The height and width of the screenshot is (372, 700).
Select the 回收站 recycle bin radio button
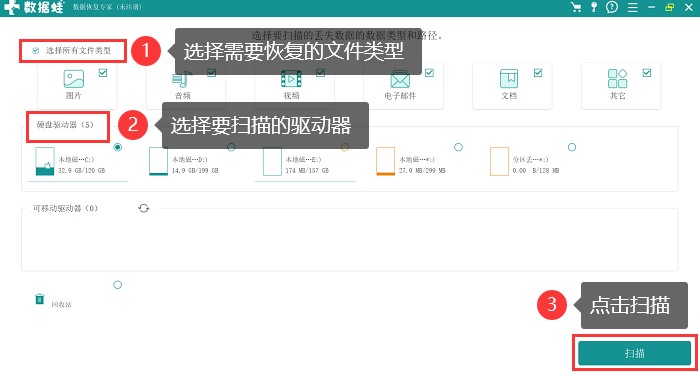[x=117, y=284]
